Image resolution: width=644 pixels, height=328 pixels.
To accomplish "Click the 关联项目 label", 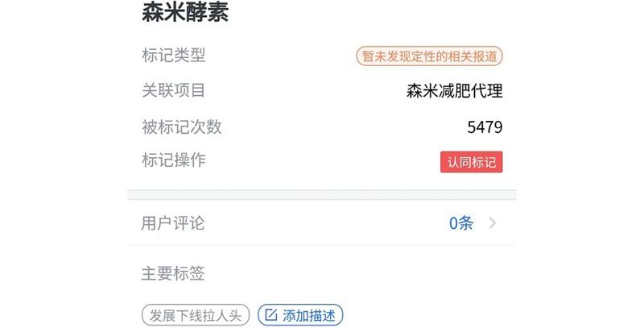I will point(174,91).
